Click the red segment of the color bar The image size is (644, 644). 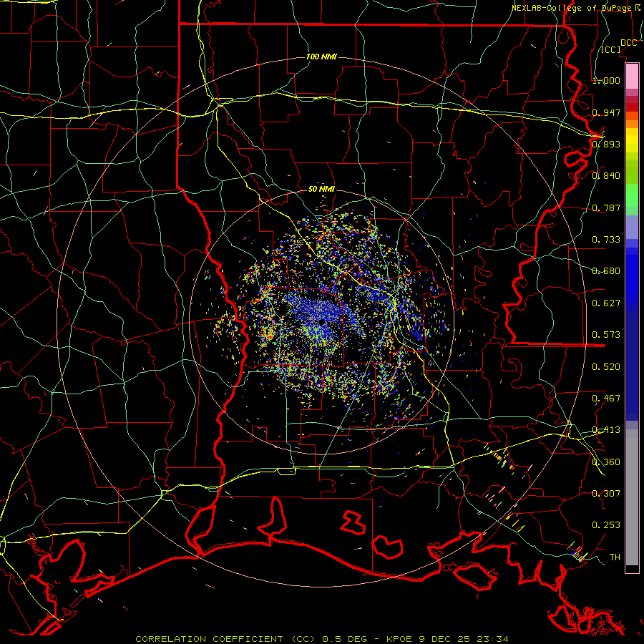[x=632, y=107]
